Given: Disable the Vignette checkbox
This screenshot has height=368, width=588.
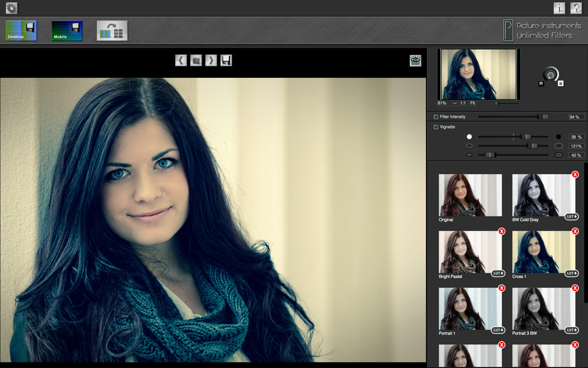Looking at the screenshot, I should tap(436, 127).
